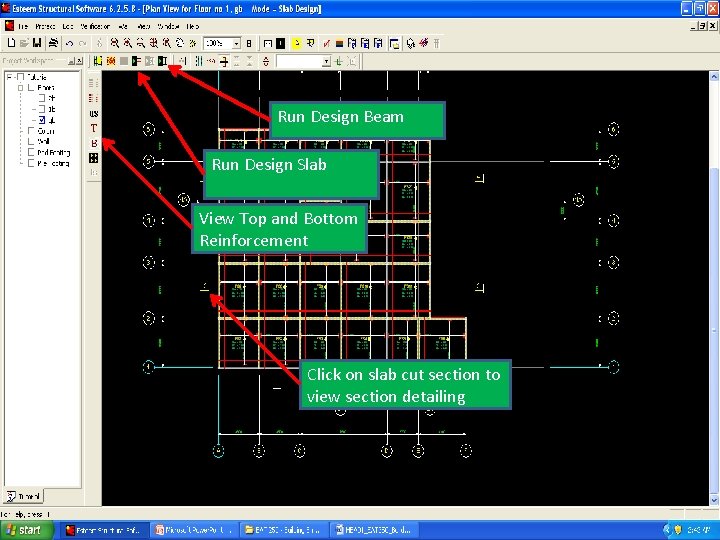This screenshot has width=720, height=540.
Task: Switch to the HEAD taskbar document button
Action: pyautogui.click(x=375, y=530)
